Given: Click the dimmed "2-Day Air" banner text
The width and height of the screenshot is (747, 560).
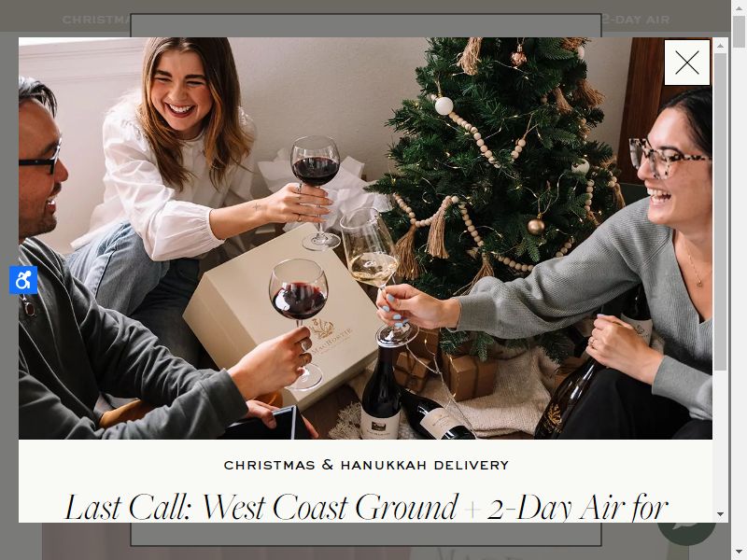Looking at the screenshot, I should [x=636, y=20].
